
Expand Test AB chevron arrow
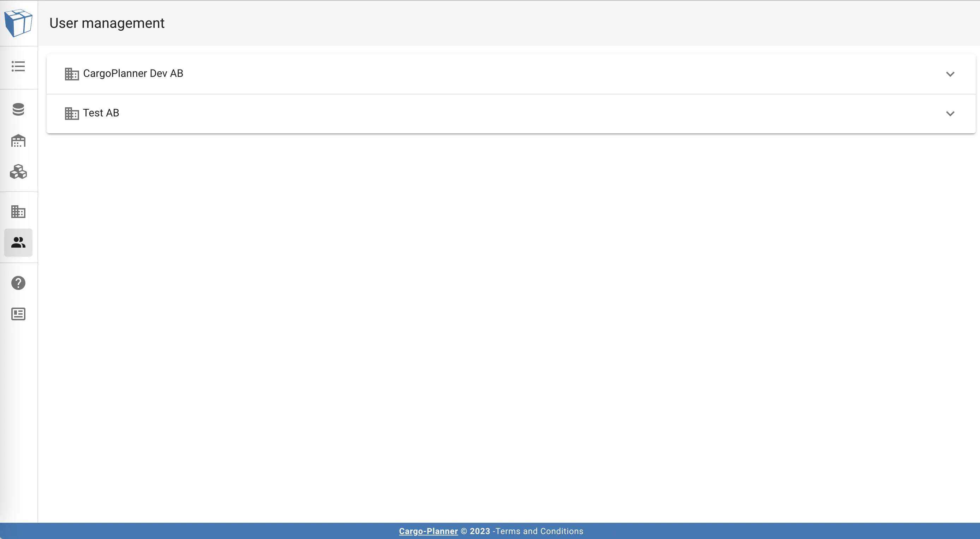pyautogui.click(x=950, y=114)
